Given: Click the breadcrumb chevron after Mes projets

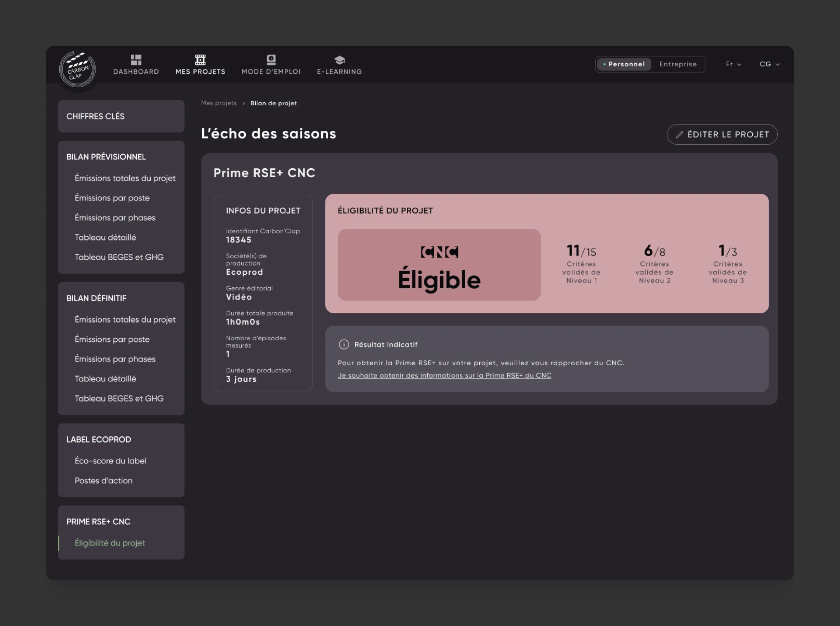Looking at the screenshot, I should point(244,103).
